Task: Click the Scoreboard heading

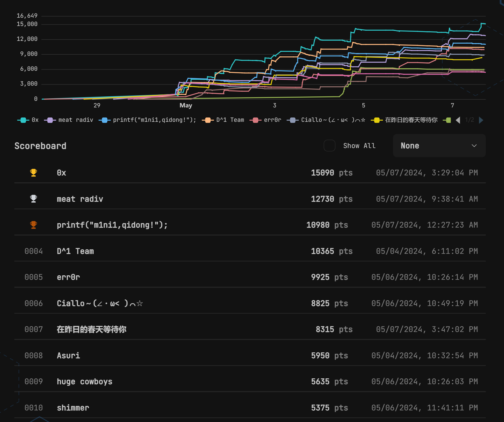Action: click(40, 146)
